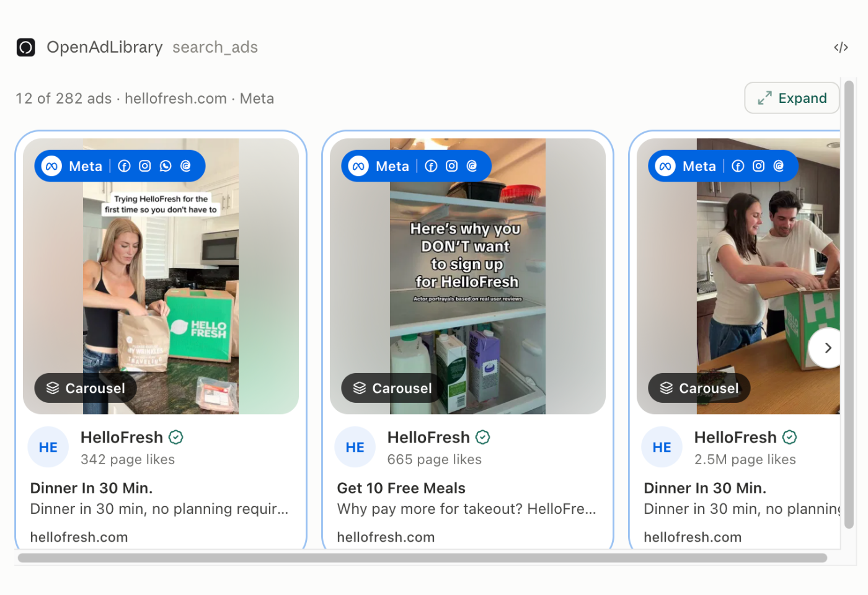Click Instagram icon on 2.5M-likes ad card
This screenshot has height=595, width=868.
pos(758,166)
